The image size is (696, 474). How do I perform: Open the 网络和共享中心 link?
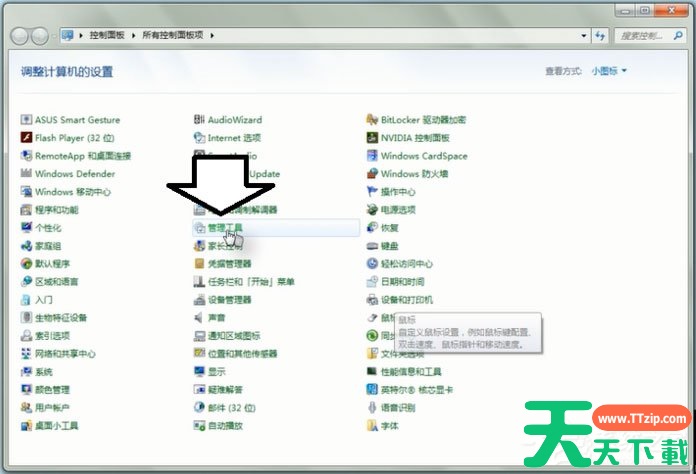pos(65,354)
